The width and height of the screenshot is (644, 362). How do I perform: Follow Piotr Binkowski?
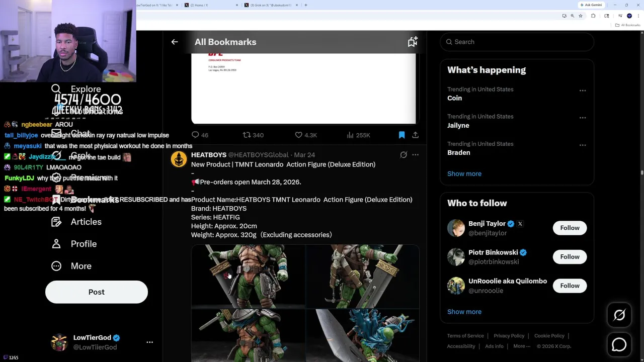pos(570,257)
